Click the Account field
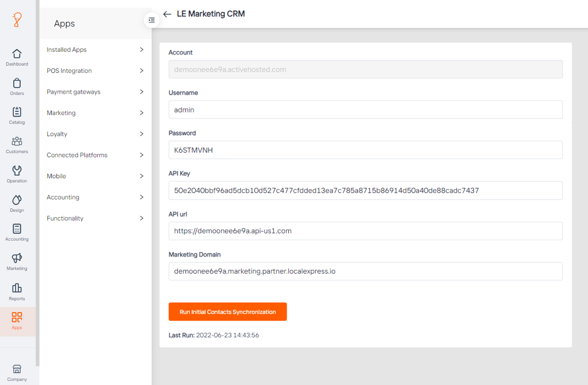The image size is (588, 385). click(x=366, y=70)
